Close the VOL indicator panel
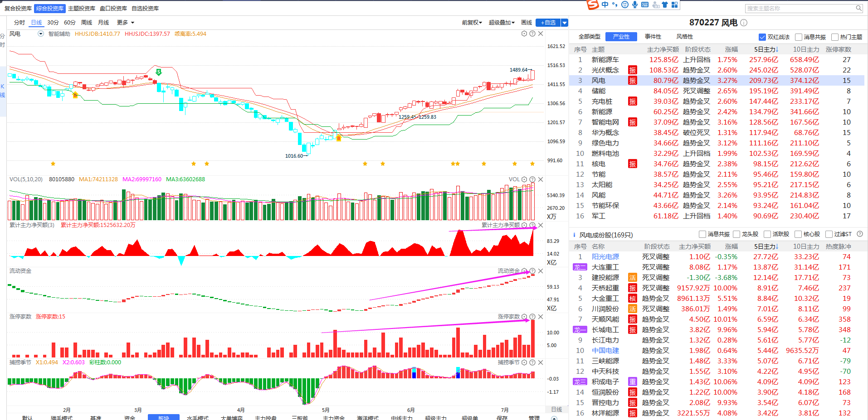Screen dimensions: 868x420 pyautogui.click(x=541, y=179)
